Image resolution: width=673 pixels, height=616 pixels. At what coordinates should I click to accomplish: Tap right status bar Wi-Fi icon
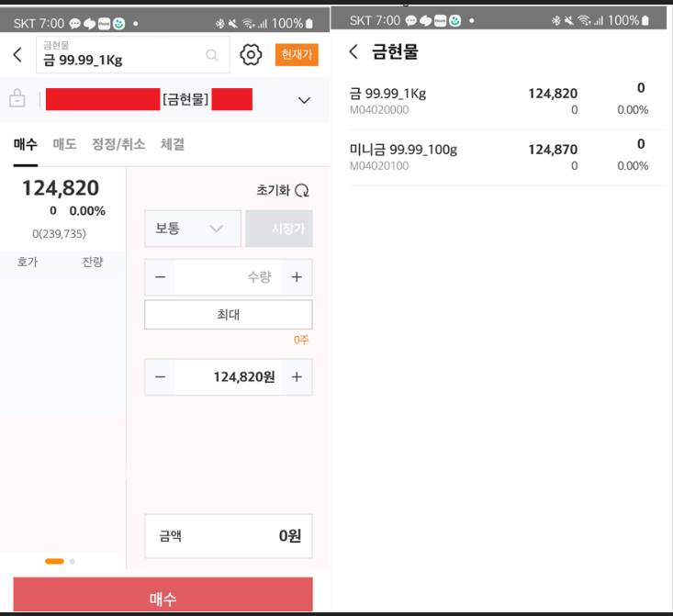tap(585, 20)
